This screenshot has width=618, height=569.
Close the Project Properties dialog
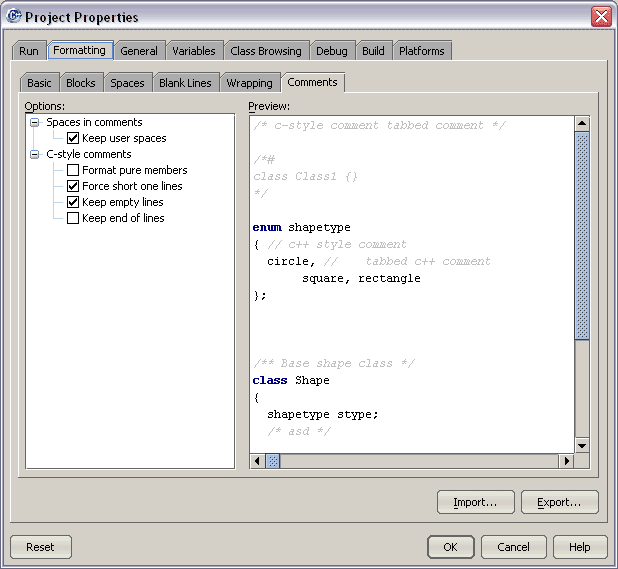600,16
